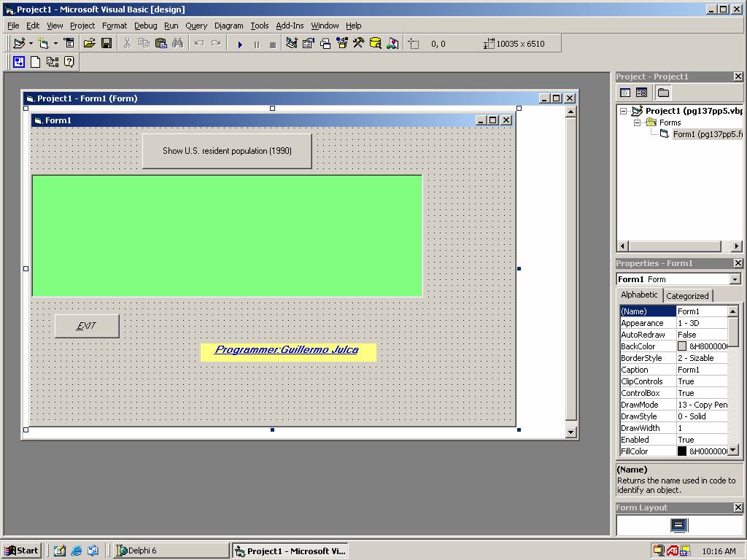Click the BackColor property color swatch

(x=682, y=346)
